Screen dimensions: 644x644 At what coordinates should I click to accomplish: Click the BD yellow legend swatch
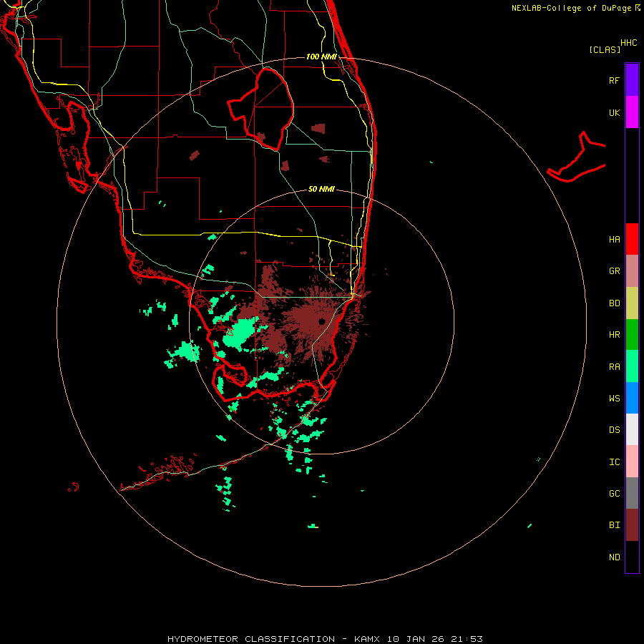point(632,303)
